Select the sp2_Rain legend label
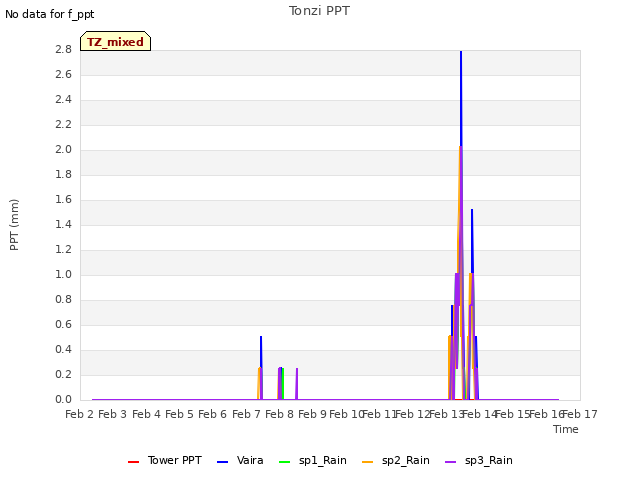The image size is (640, 480). coord(406,460)
